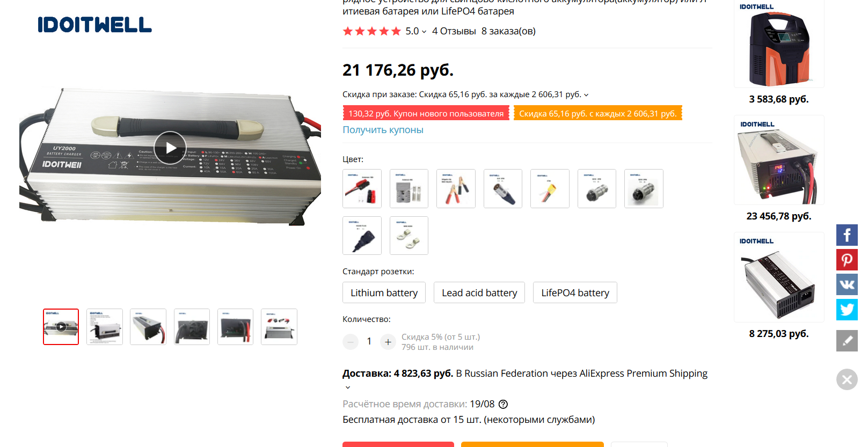Close the floating social share sidebar

847,379
